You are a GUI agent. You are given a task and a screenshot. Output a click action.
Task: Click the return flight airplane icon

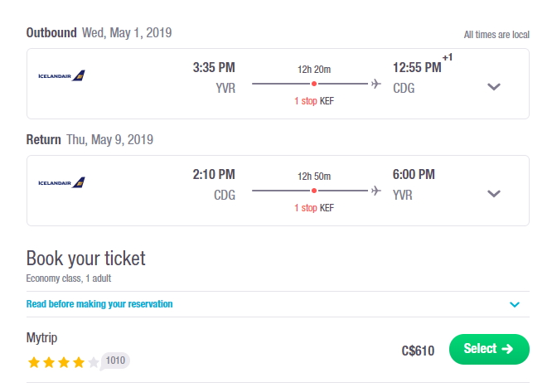click(x=376, y=191)
